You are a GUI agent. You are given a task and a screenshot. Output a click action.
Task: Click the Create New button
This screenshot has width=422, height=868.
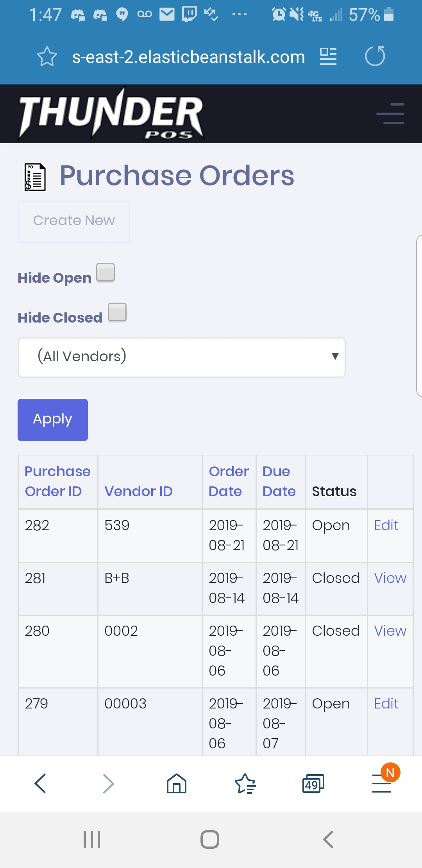(74, 221)
